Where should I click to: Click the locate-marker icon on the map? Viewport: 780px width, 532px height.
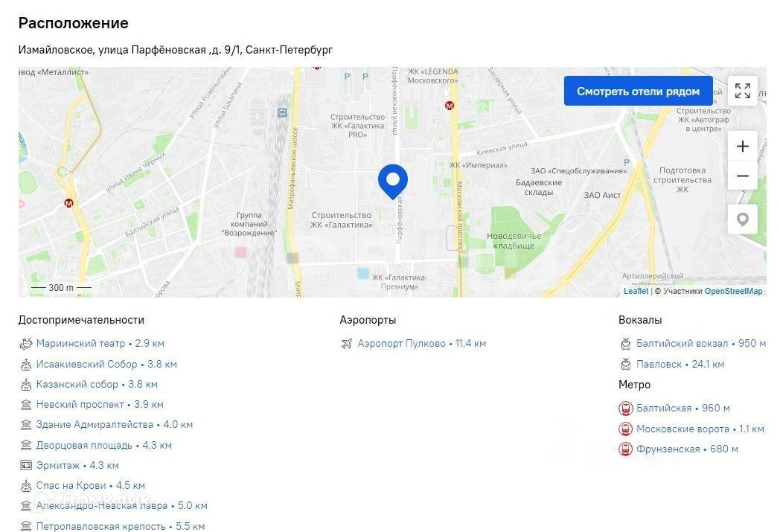click(x=742, y=219)
